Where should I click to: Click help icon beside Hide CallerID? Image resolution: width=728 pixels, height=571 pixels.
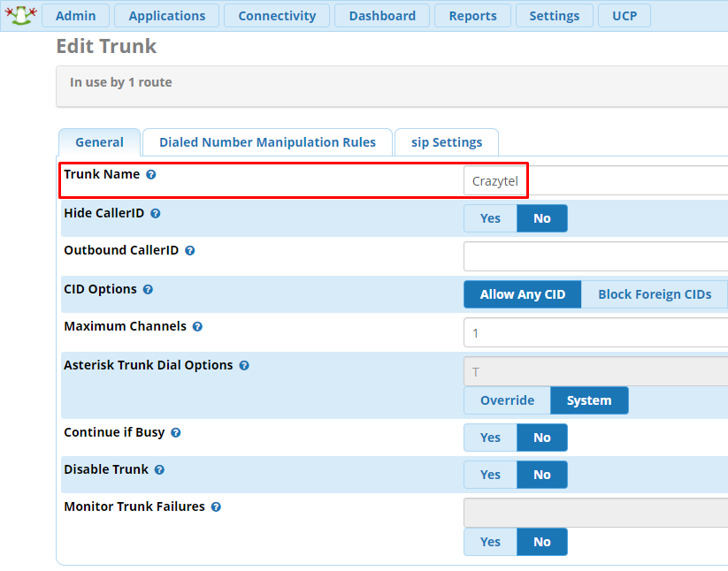(x=156, y=214)
